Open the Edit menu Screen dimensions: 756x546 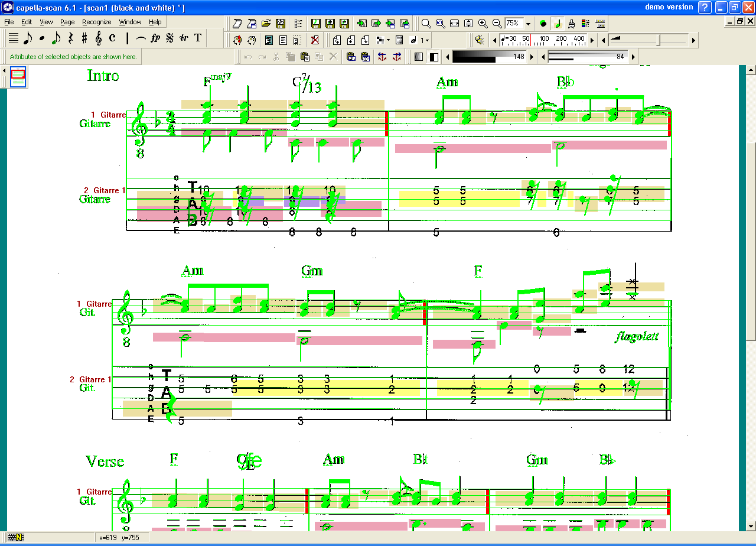pos(27,22)
